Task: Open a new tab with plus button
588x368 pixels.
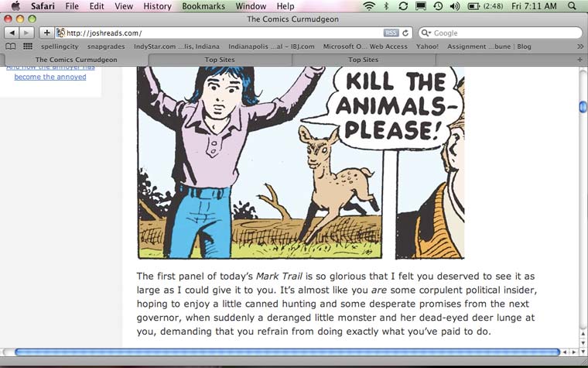Action: tap(579, 60)
